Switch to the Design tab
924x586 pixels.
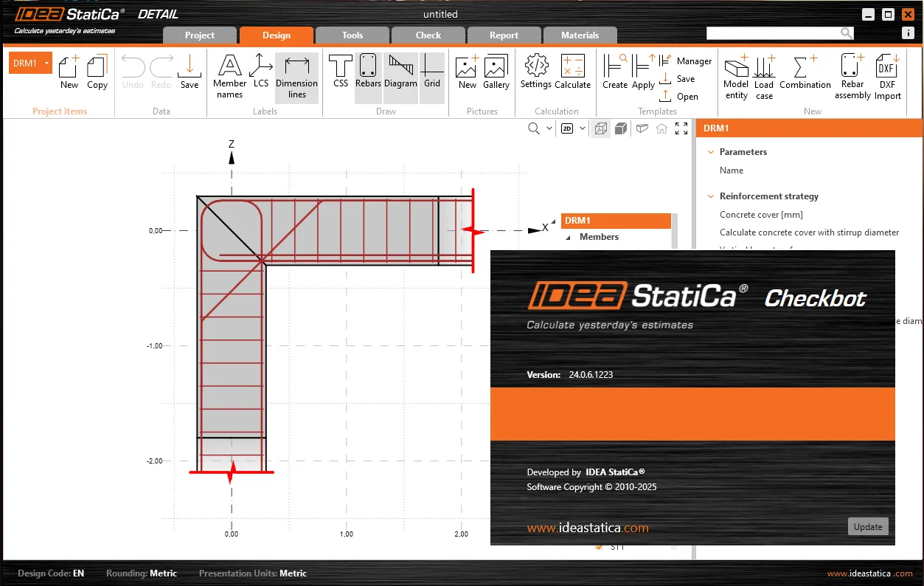point(277,35)
